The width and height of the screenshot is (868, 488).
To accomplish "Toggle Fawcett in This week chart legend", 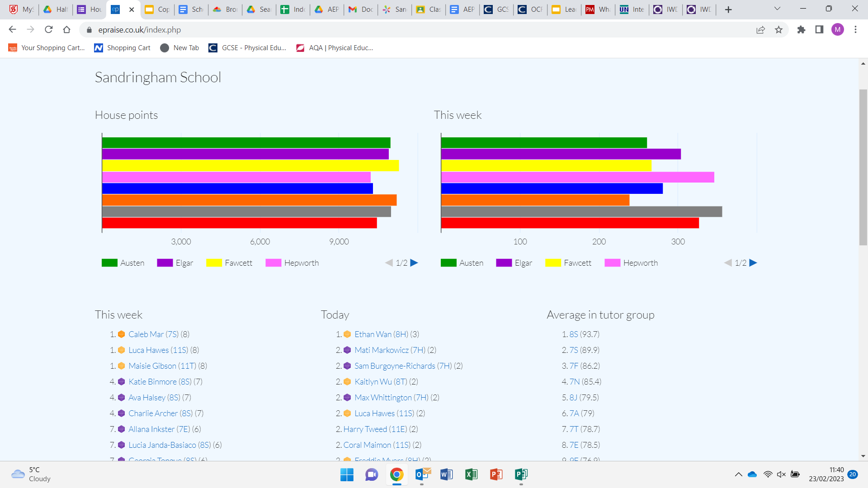I will 568,263.
